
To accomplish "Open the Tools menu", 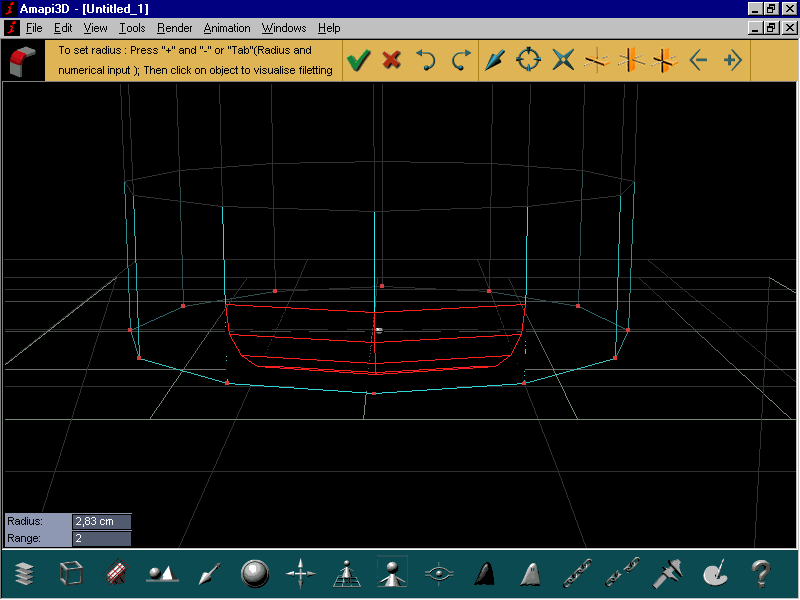I will coord(132,28).
